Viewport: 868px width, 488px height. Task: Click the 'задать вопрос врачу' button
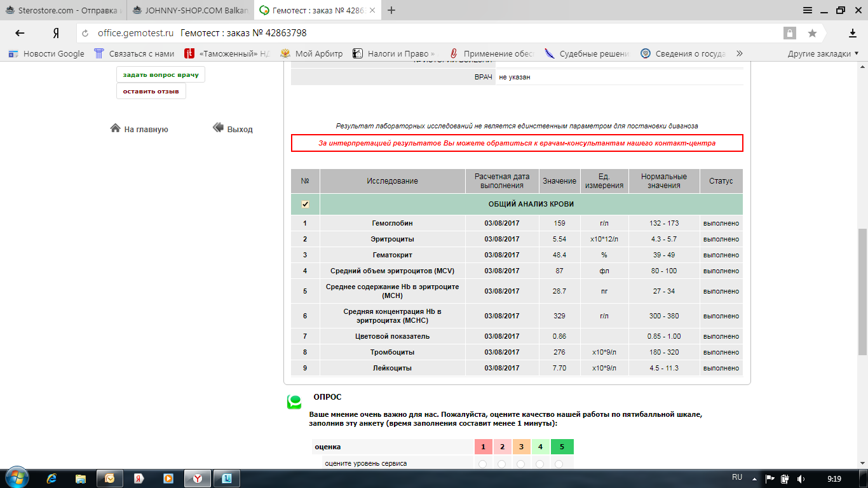tap(161, 74)
